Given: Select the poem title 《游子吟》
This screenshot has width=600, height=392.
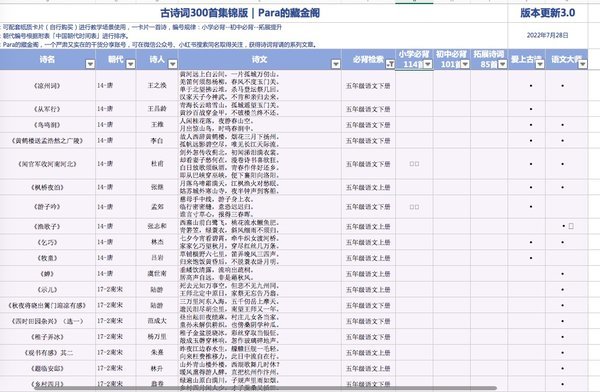Looking at the screenshot, I should click(x=47, y=207).
